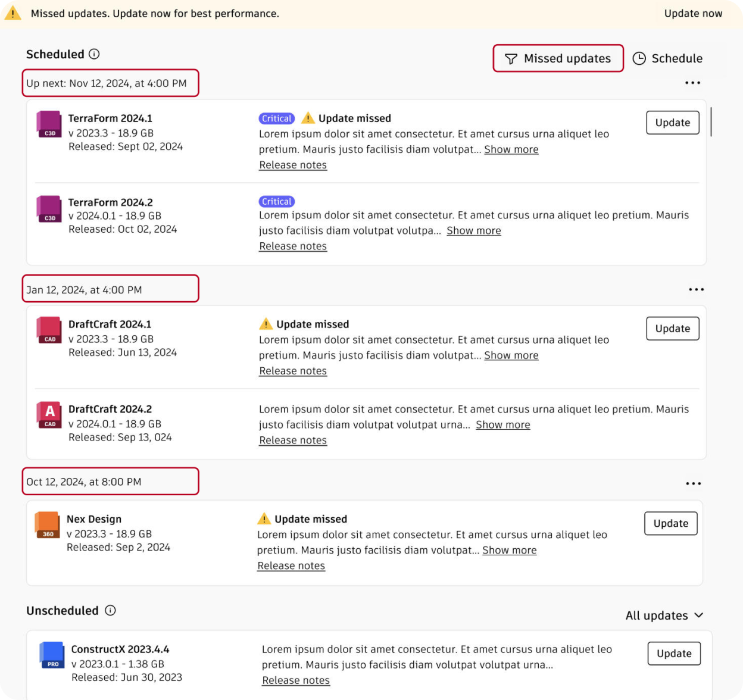Click the info icon next to Scheduled
The image size is (743, 700).
(94, 54)
